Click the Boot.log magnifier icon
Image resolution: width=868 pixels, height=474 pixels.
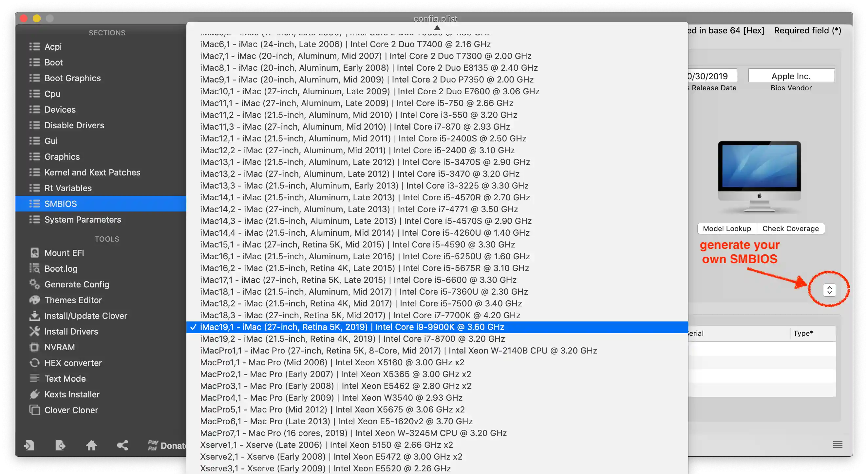pos(34,268)
